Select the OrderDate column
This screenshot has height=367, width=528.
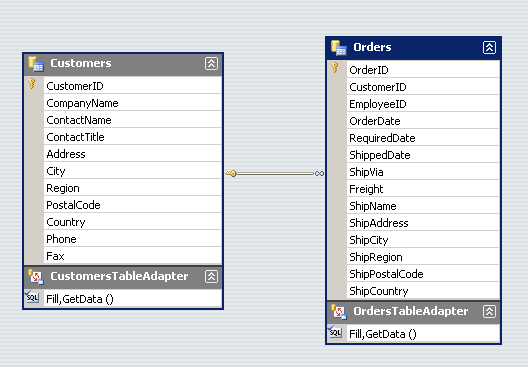(x=423, y=121)
